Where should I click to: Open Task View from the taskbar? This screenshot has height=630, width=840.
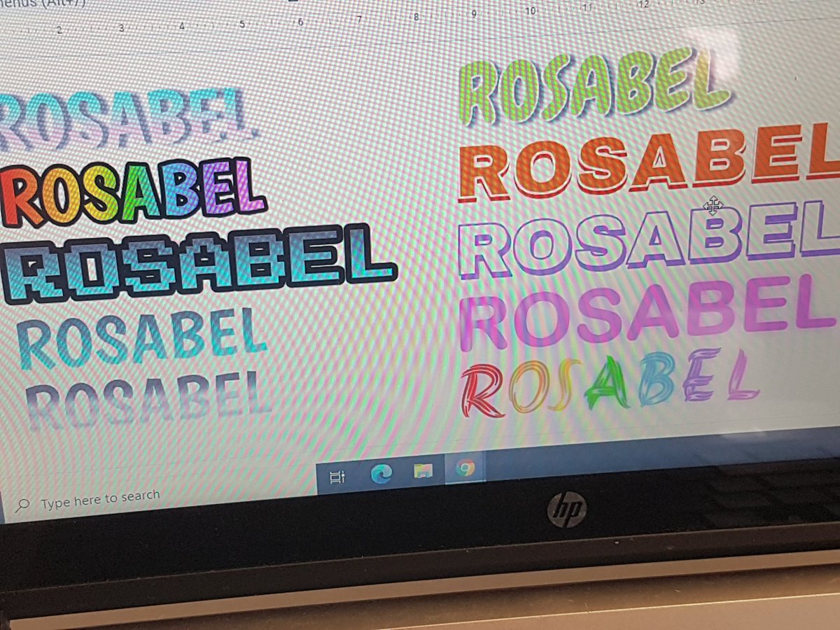[337, 475]
